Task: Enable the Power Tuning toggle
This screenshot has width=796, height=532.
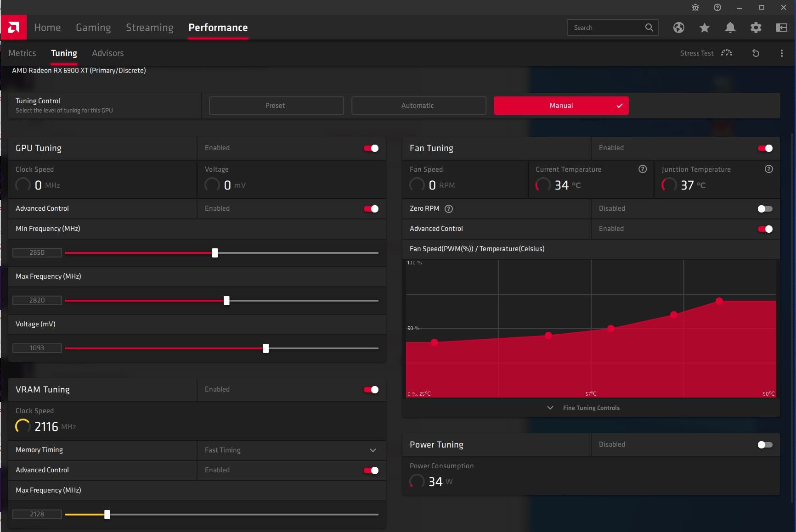Action: tap(765, 445)
